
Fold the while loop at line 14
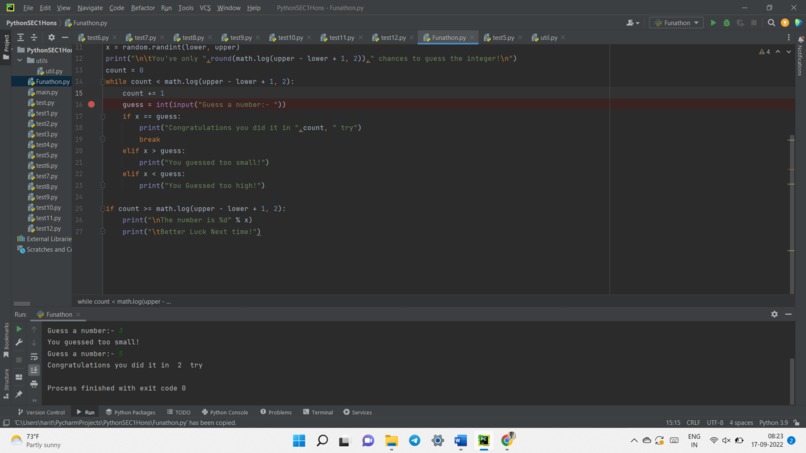coord(103,82)
